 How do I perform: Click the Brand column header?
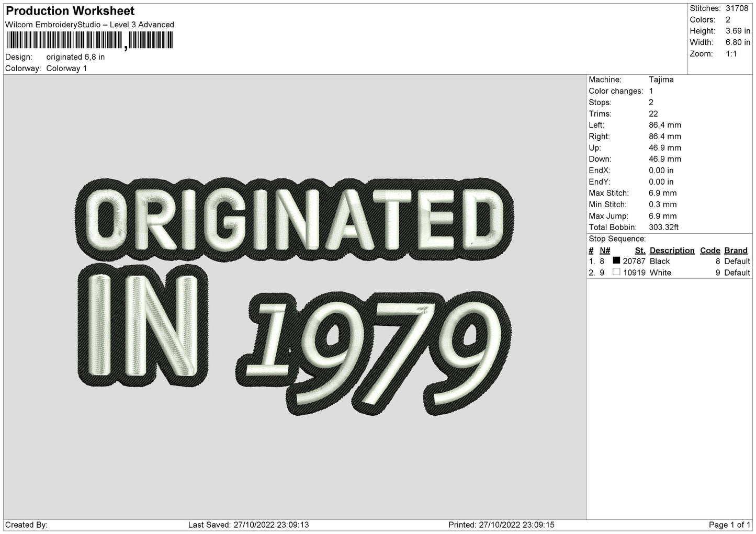point(736,251)
